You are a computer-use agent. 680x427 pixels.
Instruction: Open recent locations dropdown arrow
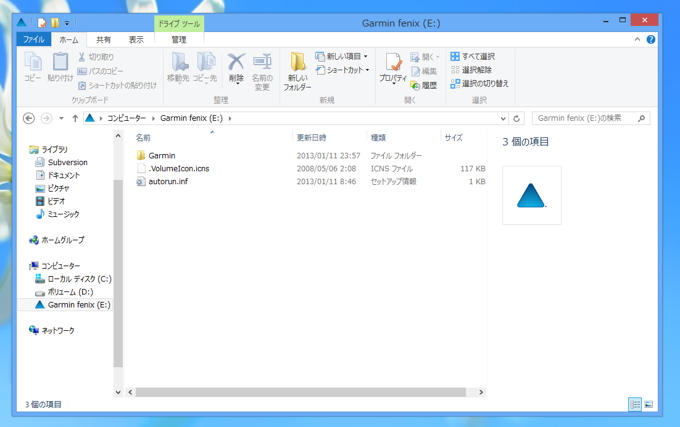[x=61, y=118]
